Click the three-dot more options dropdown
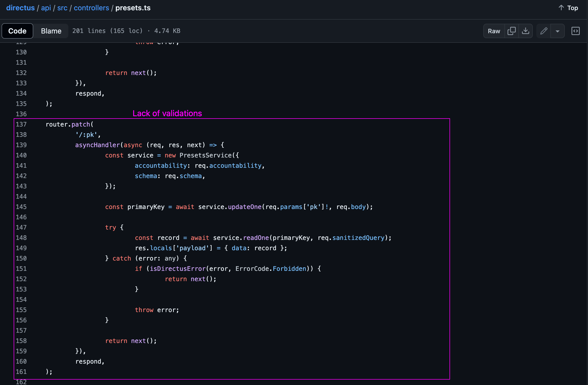Screen dimensions: 588x385 point(558,30)
